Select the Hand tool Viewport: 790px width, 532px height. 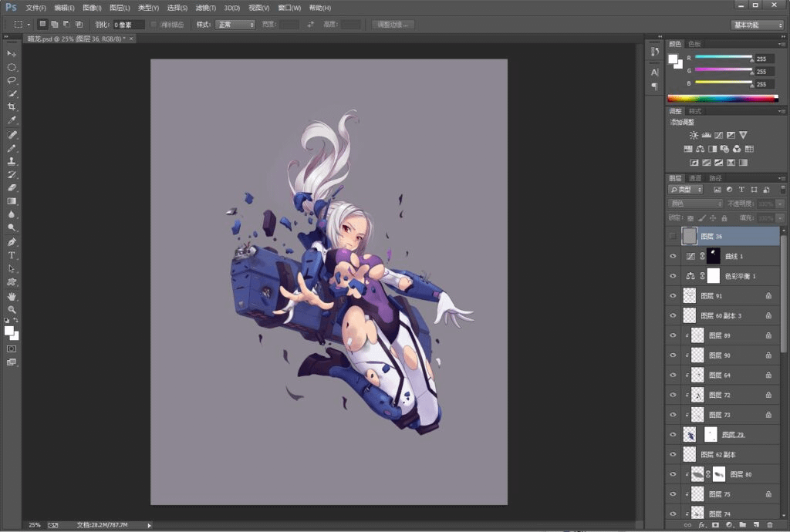pos(11,296)
